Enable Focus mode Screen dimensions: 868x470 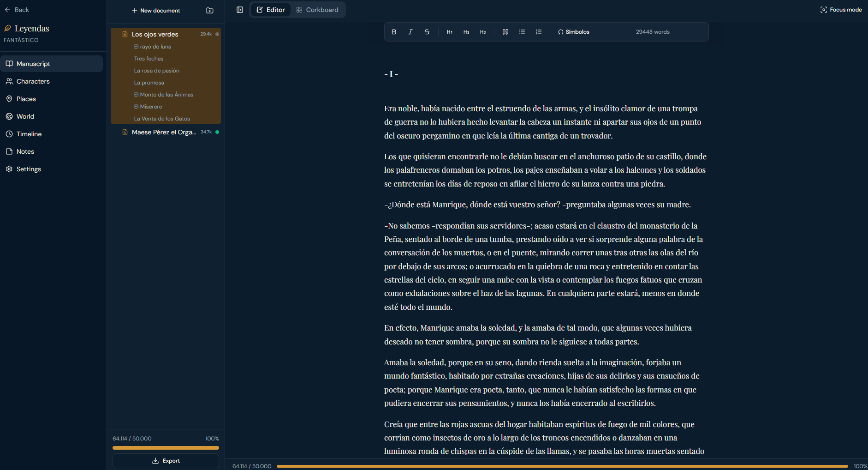coord(841,10)
